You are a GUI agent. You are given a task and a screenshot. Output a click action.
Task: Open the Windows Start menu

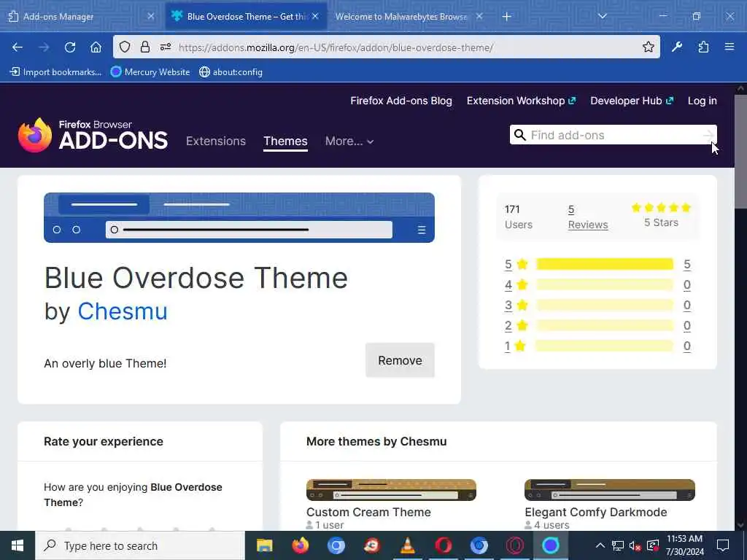pyautogui.click(x=18, y=545)
